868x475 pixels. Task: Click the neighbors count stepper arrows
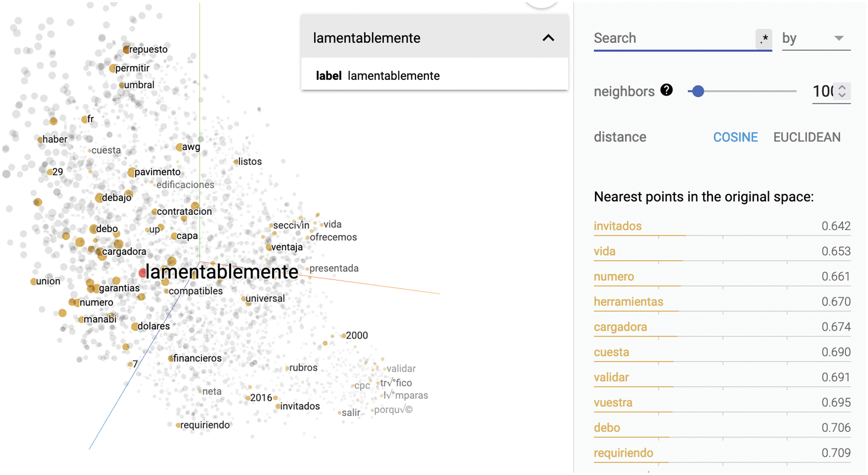(x=842, y=91)
